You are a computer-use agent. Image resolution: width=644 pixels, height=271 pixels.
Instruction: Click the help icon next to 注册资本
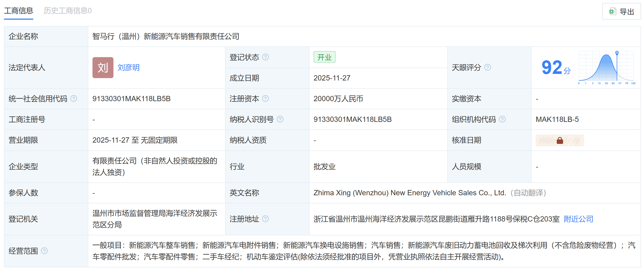point(266,99)
